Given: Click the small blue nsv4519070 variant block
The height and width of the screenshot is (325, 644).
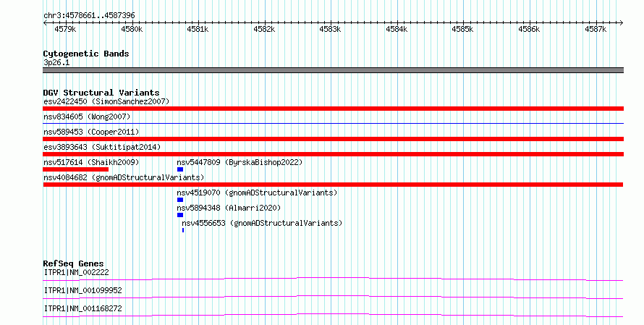Looking at the screenshot, I should [180, 200].
